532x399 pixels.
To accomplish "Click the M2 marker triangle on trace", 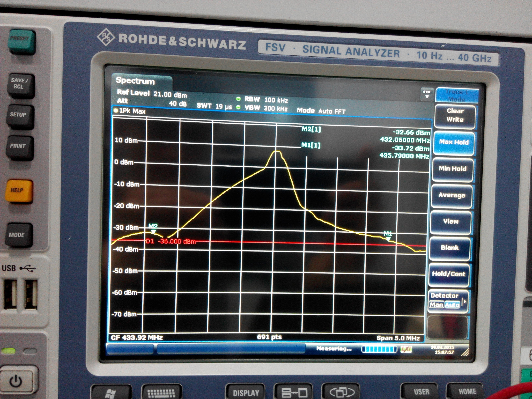I will pos(153,232).
